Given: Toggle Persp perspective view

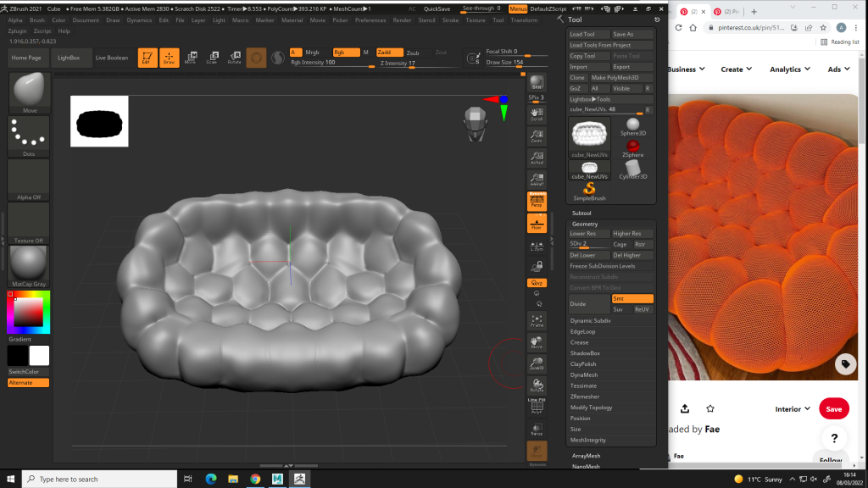Looking at the screenshot, I should [x=537, y=202].
